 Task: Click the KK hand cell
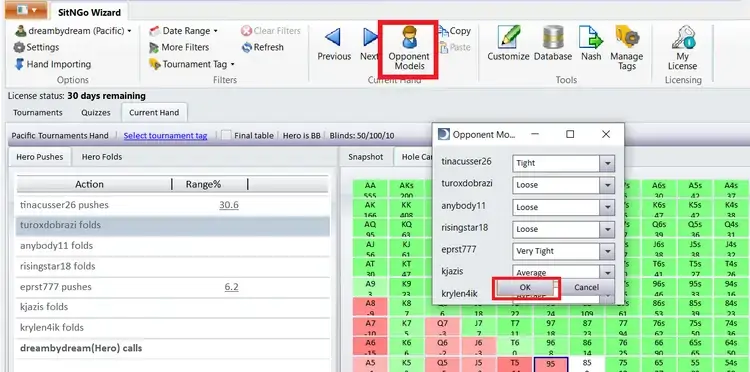tap(406, 208)
